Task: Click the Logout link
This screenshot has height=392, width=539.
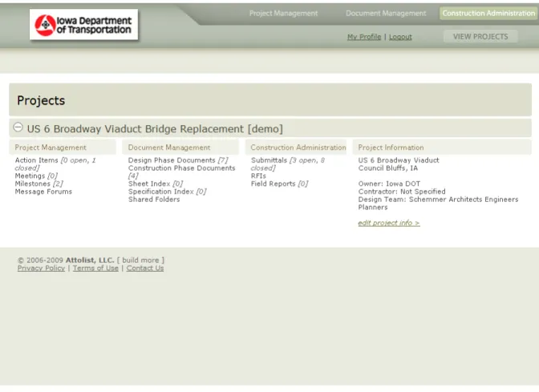Action: (x=400, y=37)
